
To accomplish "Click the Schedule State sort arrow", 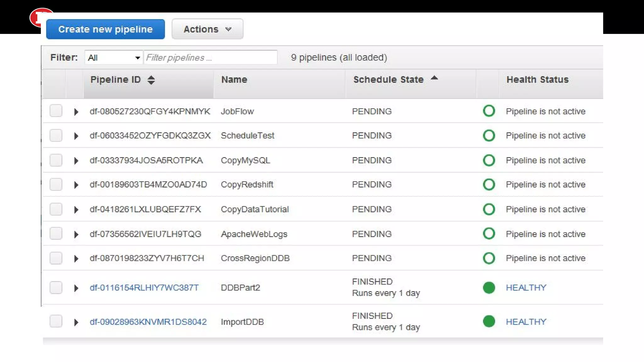I will point(434,78).
